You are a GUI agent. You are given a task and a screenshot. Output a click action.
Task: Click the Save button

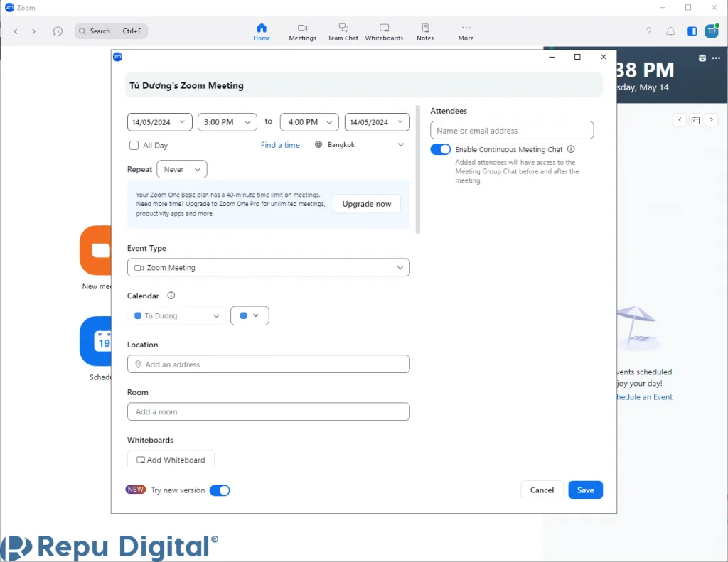[586, 490]
